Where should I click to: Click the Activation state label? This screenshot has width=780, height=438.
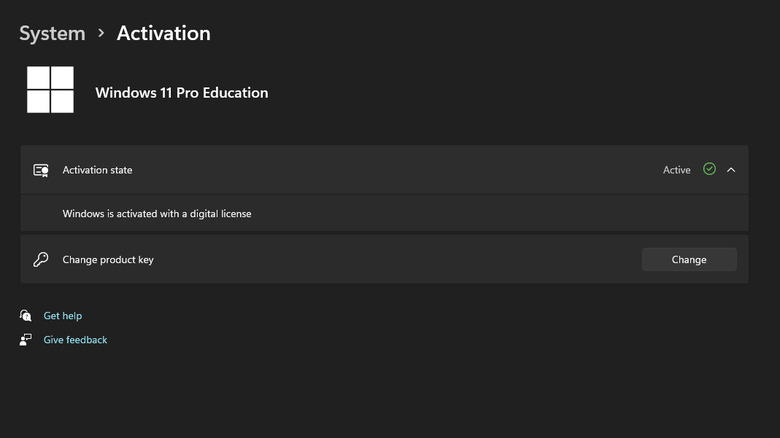(x=97, y=170)
